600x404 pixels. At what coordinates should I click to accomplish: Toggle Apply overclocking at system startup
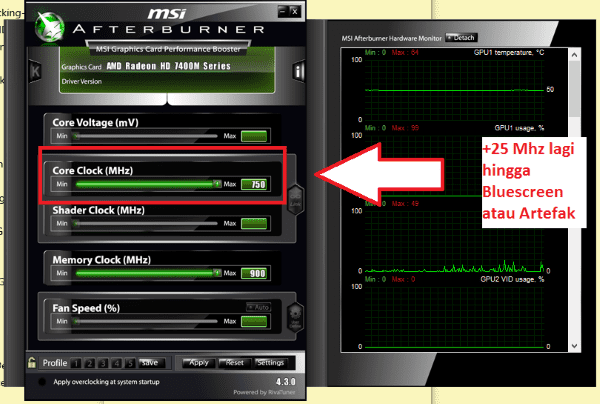42,381
